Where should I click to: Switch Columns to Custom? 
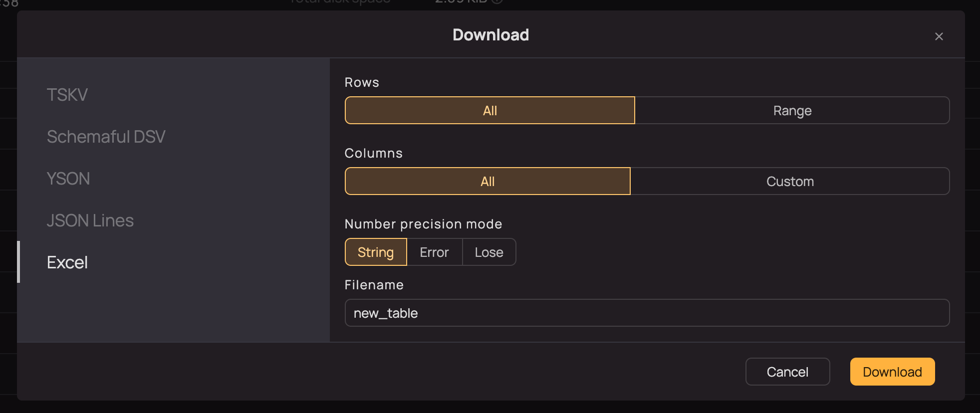pyautogui.click(x=790, y=181)
